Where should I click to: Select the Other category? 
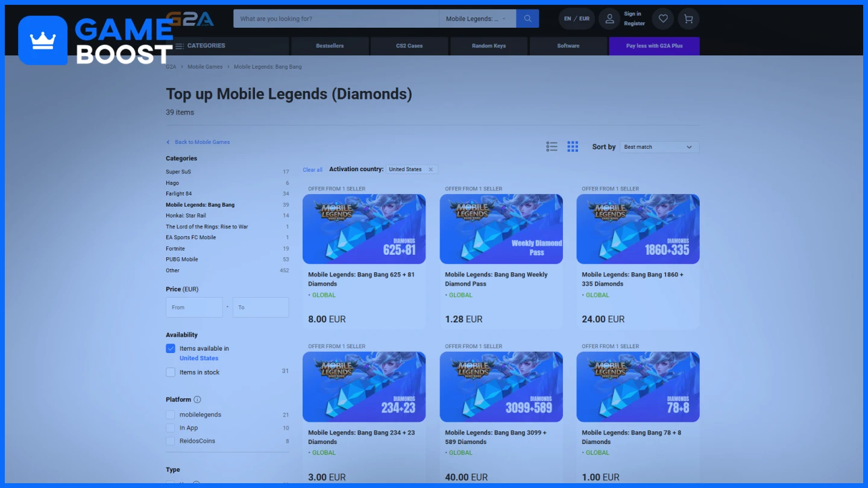pyautogui.click(x=172, y=271)
